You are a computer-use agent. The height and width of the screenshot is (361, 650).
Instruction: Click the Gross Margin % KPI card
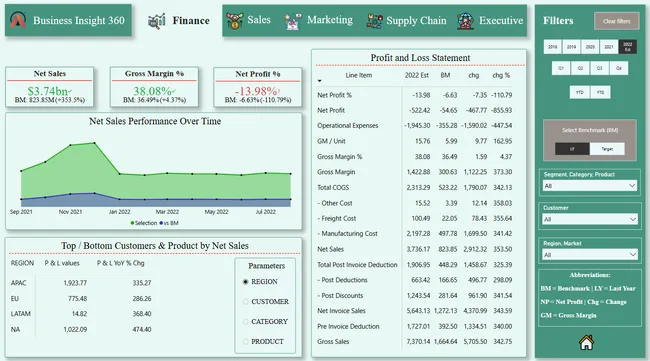pos(154,87)
